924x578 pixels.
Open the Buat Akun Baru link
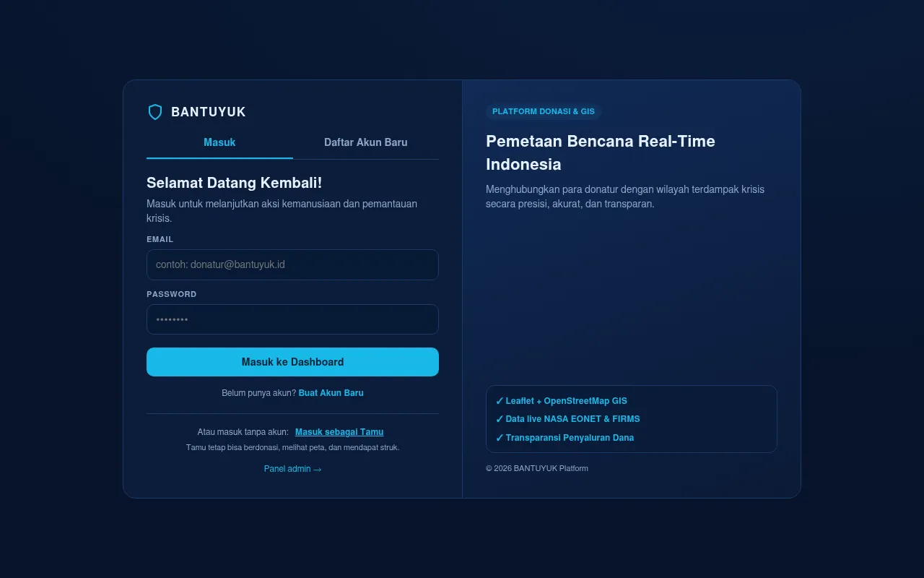[x=331, y=393]
